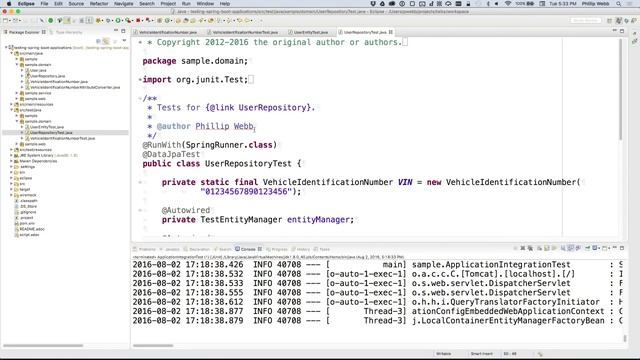Toggle Link with Editor in Package Explorer
Screen dimensions: 640x360
click(x=106, y=41)
